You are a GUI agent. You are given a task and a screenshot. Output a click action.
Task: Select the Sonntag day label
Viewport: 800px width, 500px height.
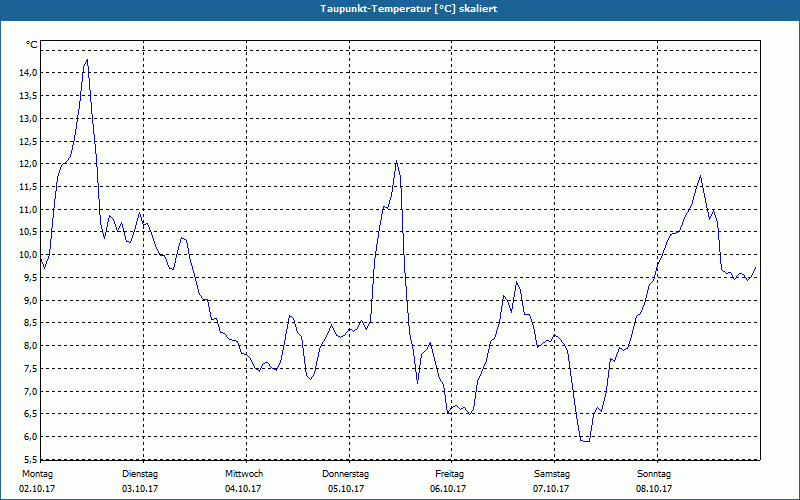pyautogui.click(x=654, y=474)
